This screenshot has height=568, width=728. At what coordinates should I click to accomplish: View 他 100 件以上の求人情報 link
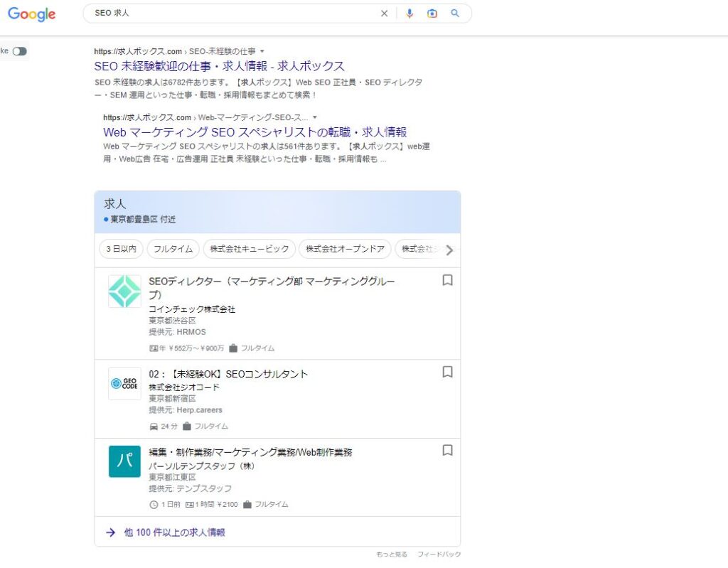click(x=175, y=532)
